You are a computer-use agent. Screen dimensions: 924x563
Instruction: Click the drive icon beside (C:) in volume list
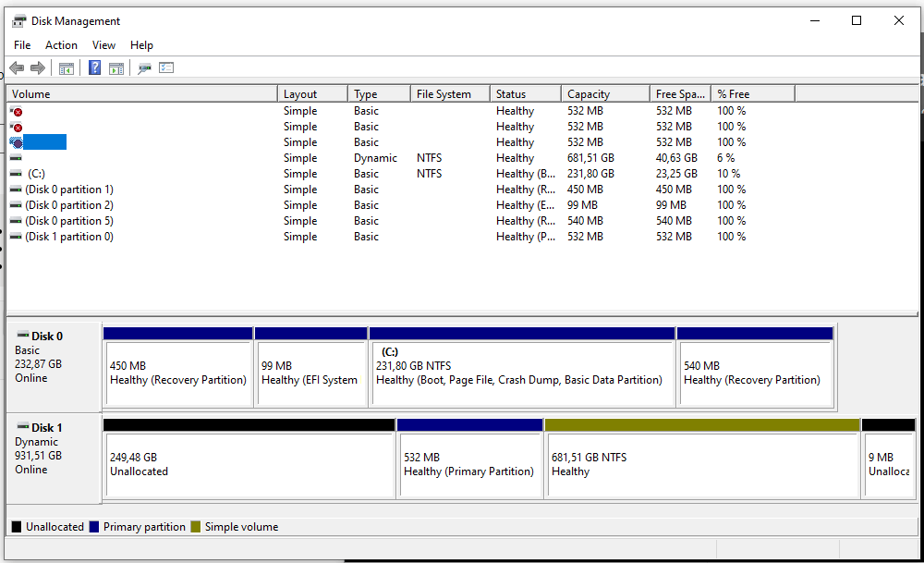tap(16, 173)
